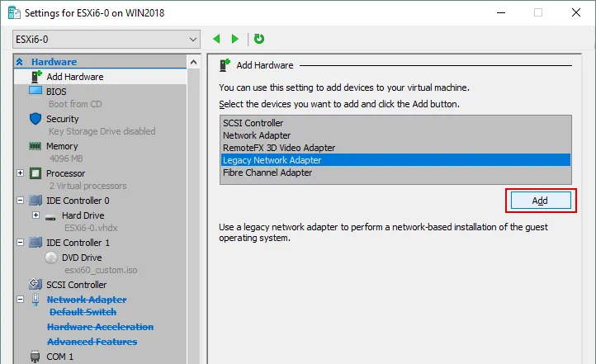Expand the Hard Drive tree node

(x=35, y=215)
